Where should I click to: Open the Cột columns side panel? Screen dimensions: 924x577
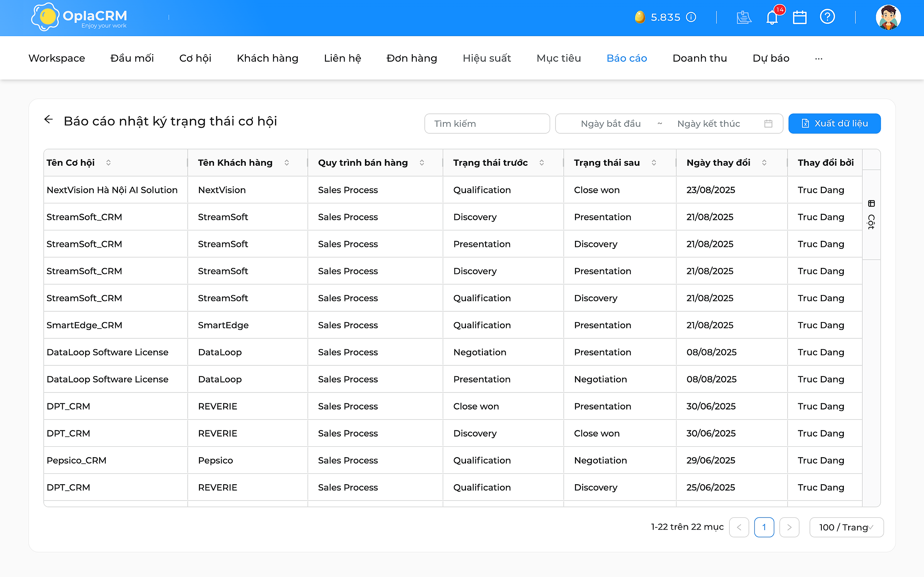[871, 214]
